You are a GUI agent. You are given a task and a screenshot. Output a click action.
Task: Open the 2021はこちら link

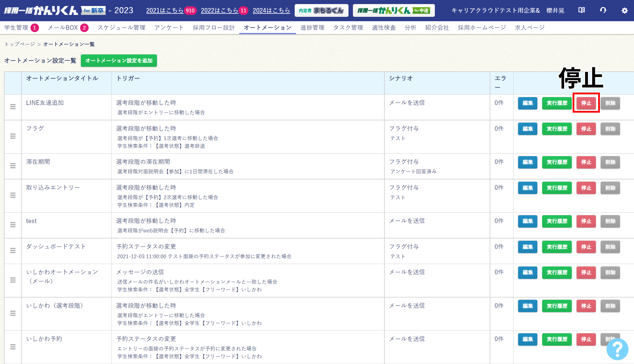point(165,11)
